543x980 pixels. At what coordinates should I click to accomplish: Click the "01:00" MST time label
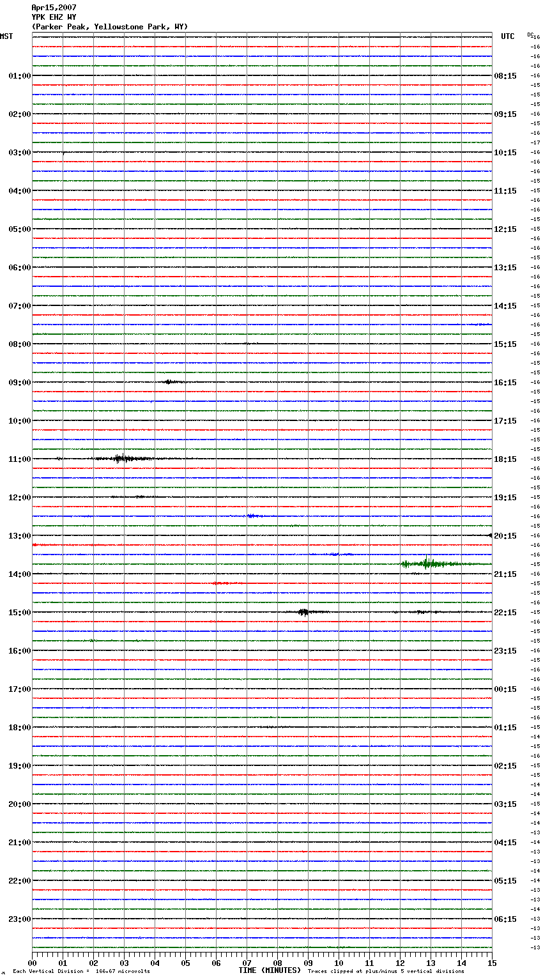20,76
